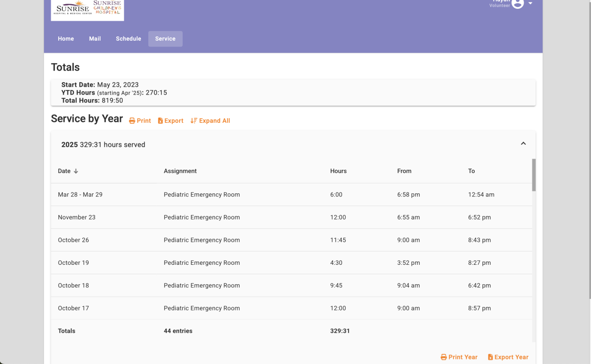This screenshot has height=364, width=591.
Task: Click the 11:45 hours value
Action: 338,240
